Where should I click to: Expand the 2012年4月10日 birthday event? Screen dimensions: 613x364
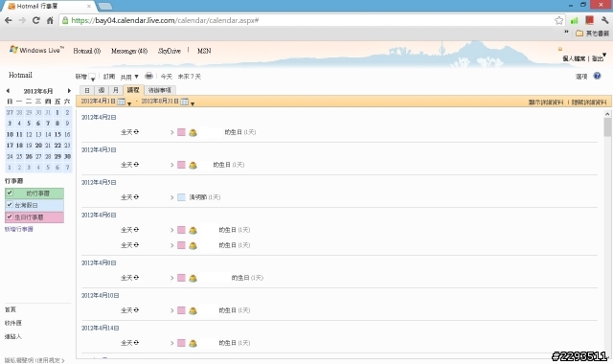pyautogui.click(x=171, y=310)
